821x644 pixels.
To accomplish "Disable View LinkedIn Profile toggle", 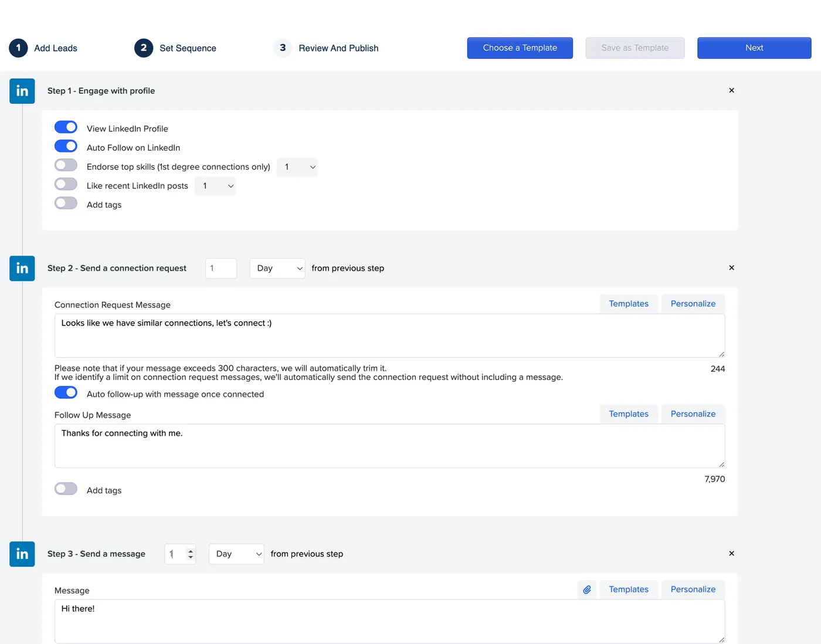I will pos(66,127).
